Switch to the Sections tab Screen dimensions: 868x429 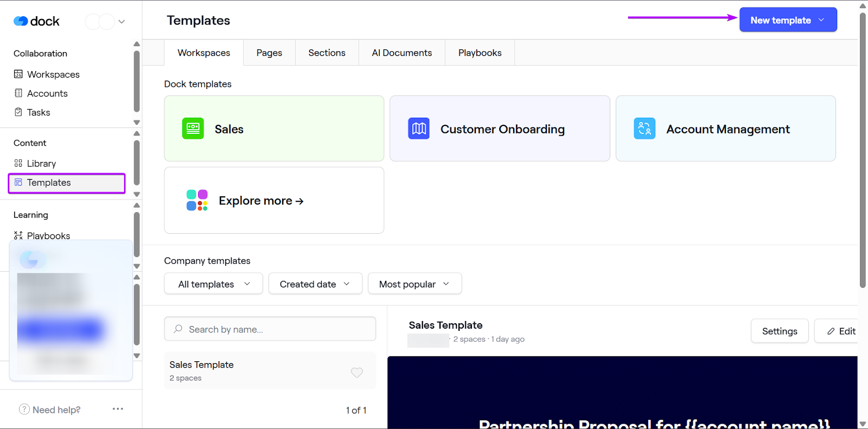327,53
